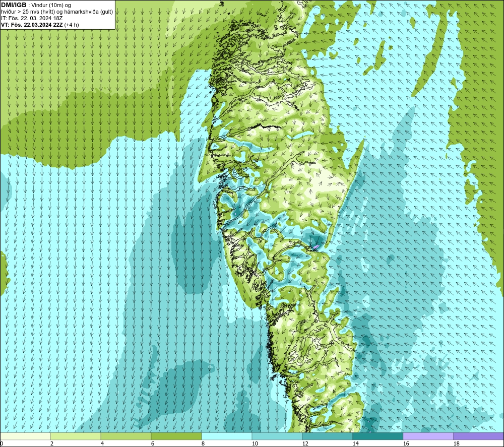Click the light green 2–4 m/s legend swatch
The width and height of the screenshot is (504, 447).
point(76,436)
